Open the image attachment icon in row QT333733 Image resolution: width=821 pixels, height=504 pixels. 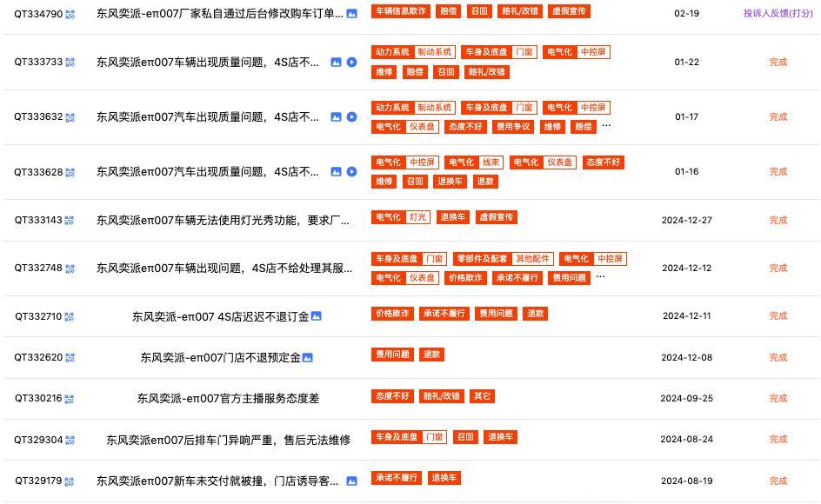337,63
